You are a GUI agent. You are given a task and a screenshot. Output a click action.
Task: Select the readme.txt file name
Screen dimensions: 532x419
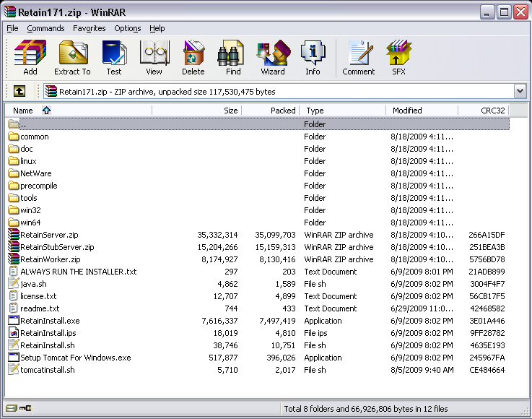point(40,308)
